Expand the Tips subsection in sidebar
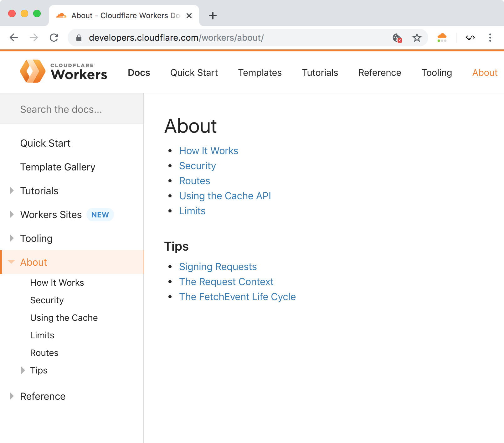504x443 pixels. [23, 370]
